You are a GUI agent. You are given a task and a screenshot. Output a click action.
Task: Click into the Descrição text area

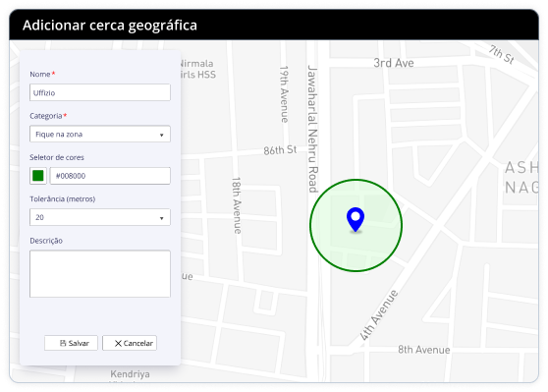click(100, 274)
